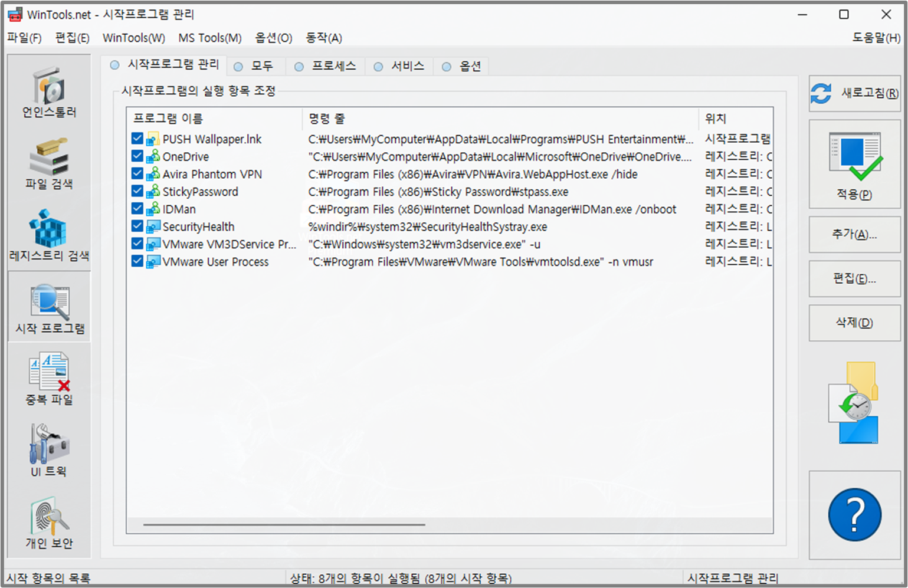Screen dimensions: 908x588
Task: Switch to the 서비스 tab
Action: (399, 66)
